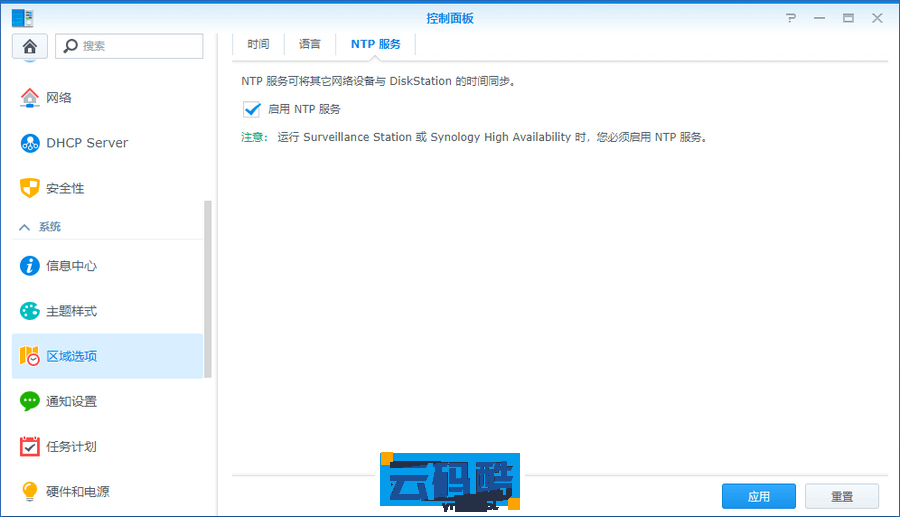The image size is (900, 517).
Task: Select the NTP 服务 tab
Action: (x=375, y=44)
